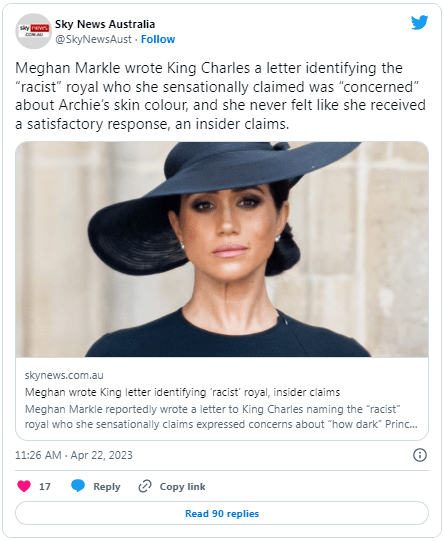Click the sky news logo inside the avatar
This screenshot has height=541, width=444.
tap(33, 30)
